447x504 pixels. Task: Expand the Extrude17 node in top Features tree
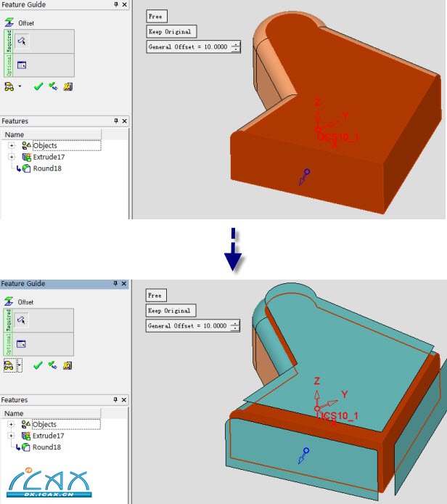pyautogui.click(x=12, y=157)
